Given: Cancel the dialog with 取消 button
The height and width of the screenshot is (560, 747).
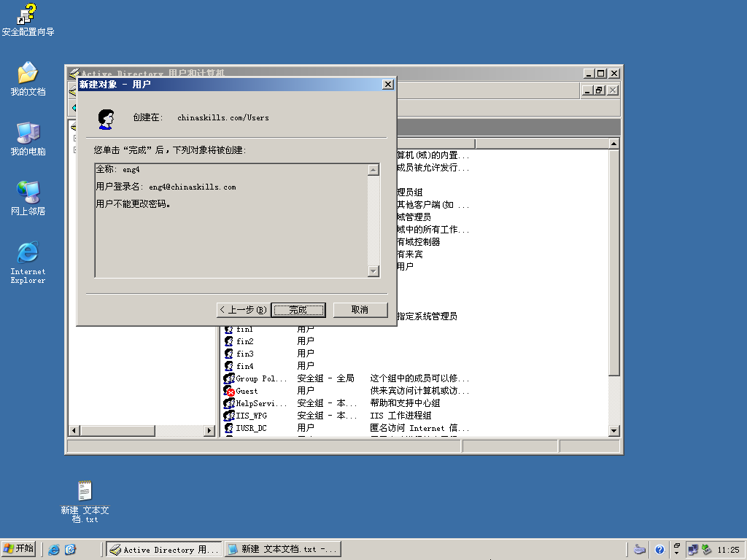Looking at the screenshot, I should click(360, 309).
